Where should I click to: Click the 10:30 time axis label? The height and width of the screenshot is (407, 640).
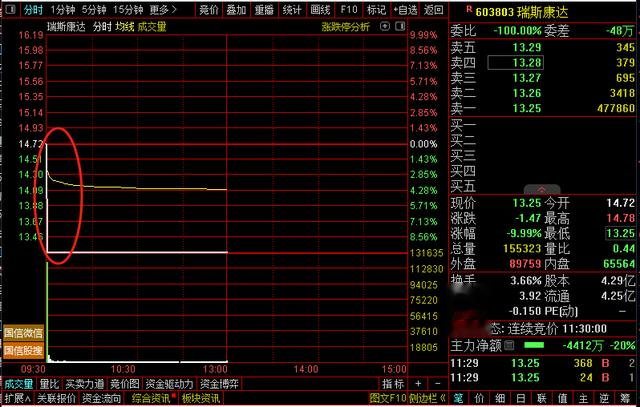point(123,369)
